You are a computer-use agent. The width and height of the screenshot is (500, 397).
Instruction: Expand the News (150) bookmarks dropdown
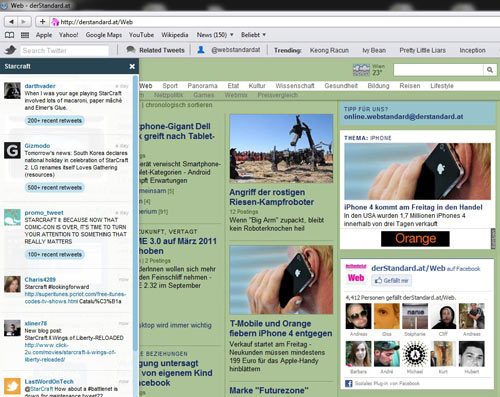click(215, 35)
